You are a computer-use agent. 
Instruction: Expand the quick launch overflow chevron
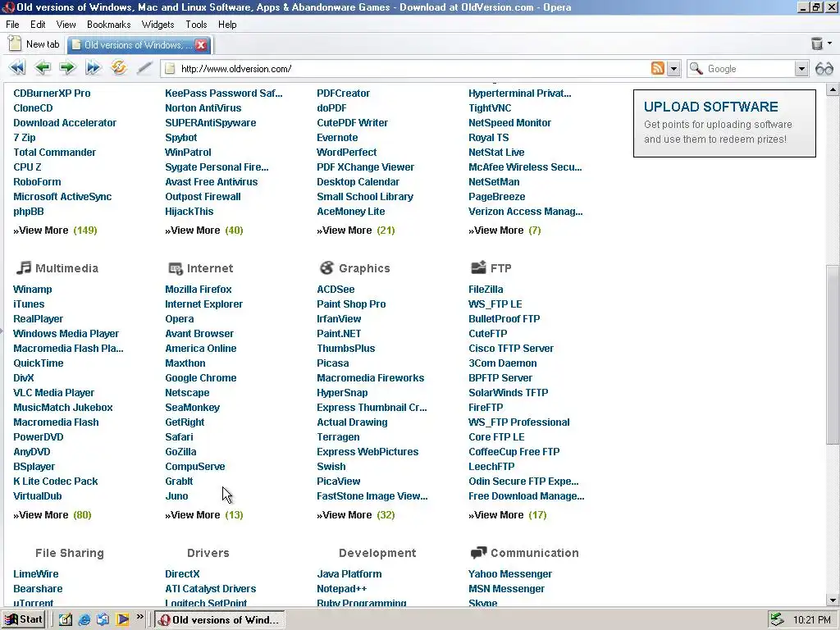tap(139, 617)
